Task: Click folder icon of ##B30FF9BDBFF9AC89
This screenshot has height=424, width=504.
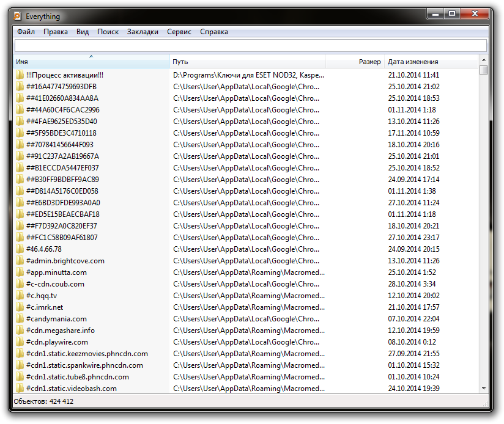Action: [20, 180]
